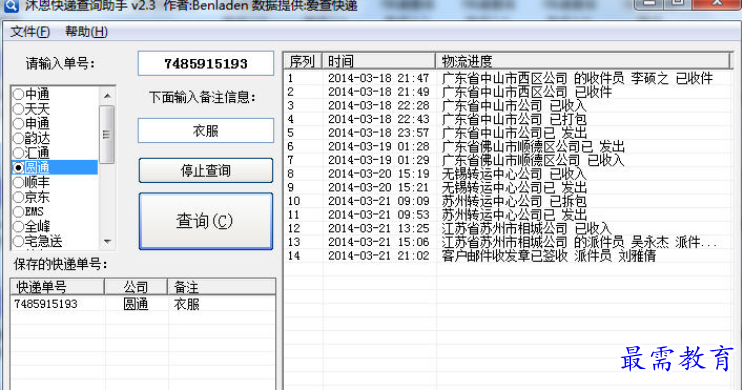
Task: Select the 天天 courier radio button
Action: pyautogui.click(x=18, y=109)
